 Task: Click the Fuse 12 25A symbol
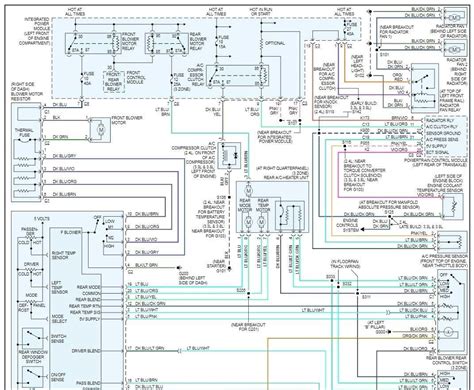point(172,80)
